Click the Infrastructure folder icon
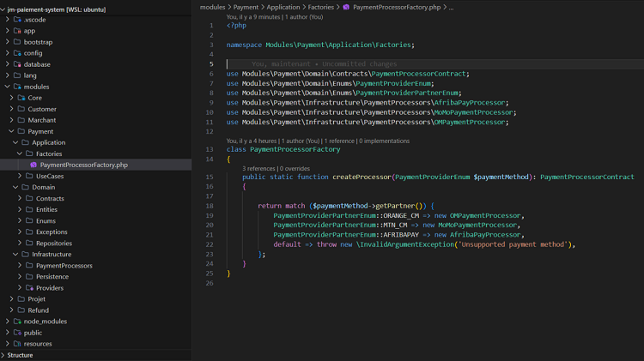This screenshot has width=644, height=361. tap(26, 255)
